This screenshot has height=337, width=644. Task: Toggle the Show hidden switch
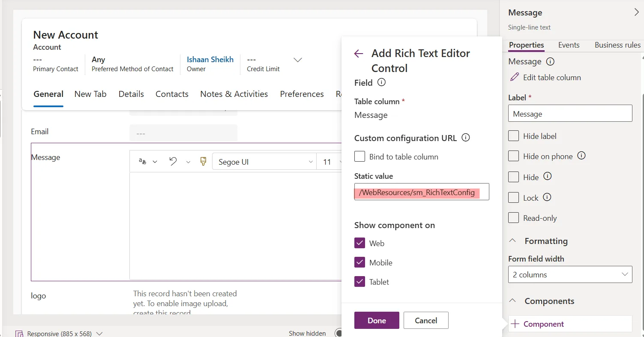coord(338,333)
